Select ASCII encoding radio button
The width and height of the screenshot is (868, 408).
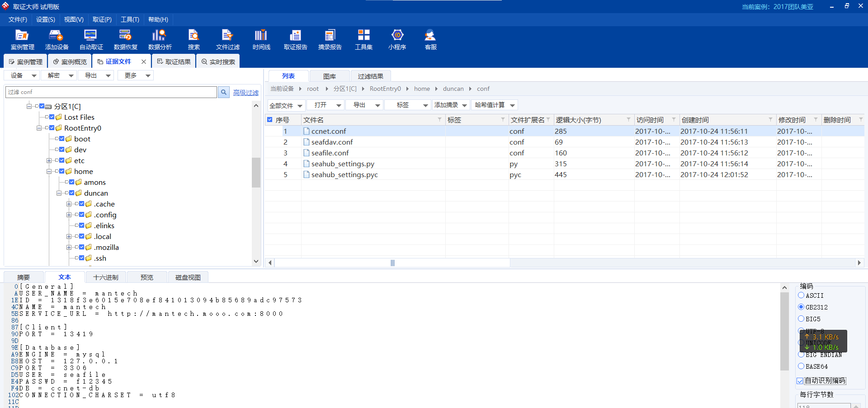[x=801, y=295]
